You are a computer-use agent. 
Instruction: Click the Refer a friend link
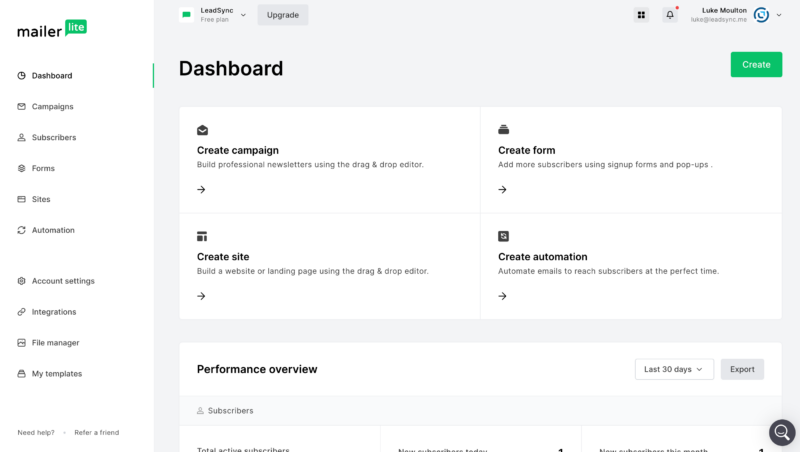[96, 433]
